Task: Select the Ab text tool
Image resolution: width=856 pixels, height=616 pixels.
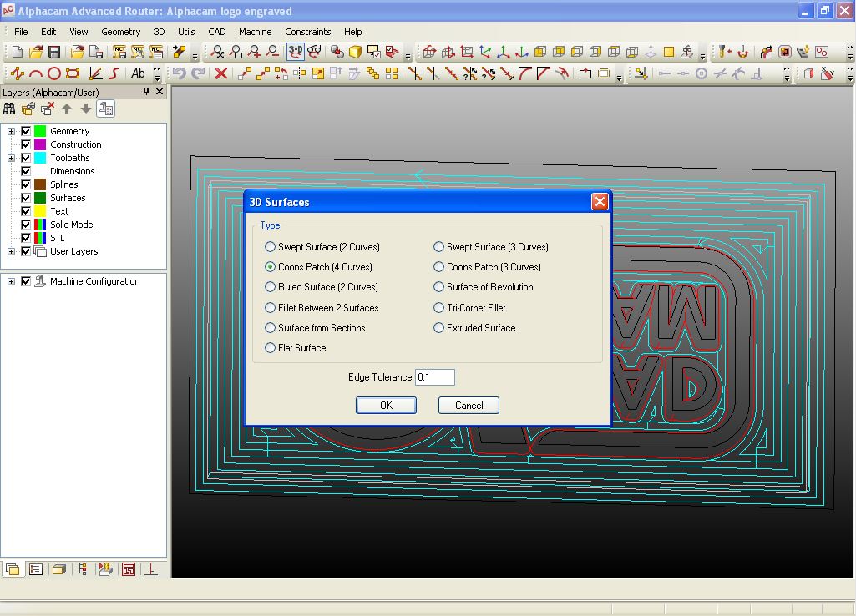Action: pyautogui.click(x=138, y=73)
